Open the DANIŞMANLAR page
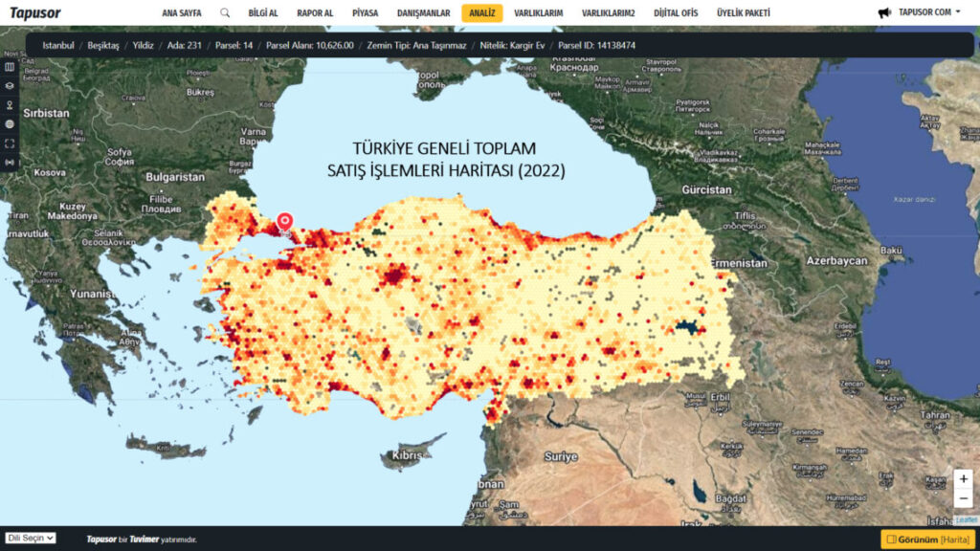Screen dimensions: 980x551 click(424, 13)
